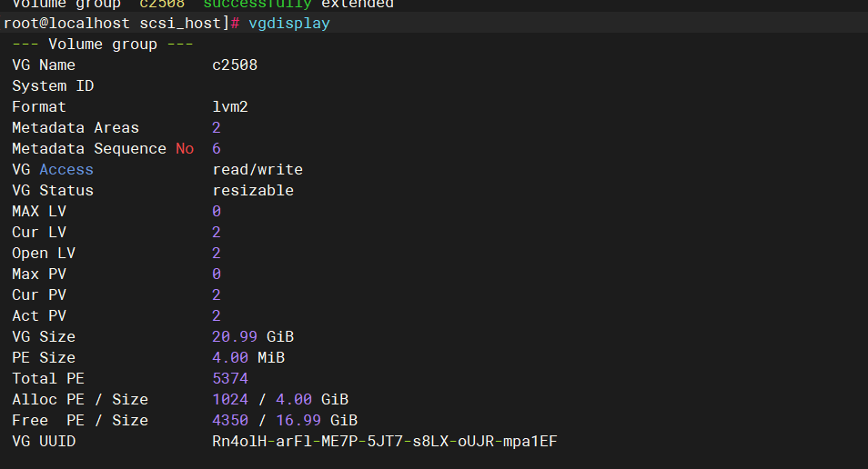Select the c2508 VG name value
The height and width of the screenshot is (469, 868).
235,65
